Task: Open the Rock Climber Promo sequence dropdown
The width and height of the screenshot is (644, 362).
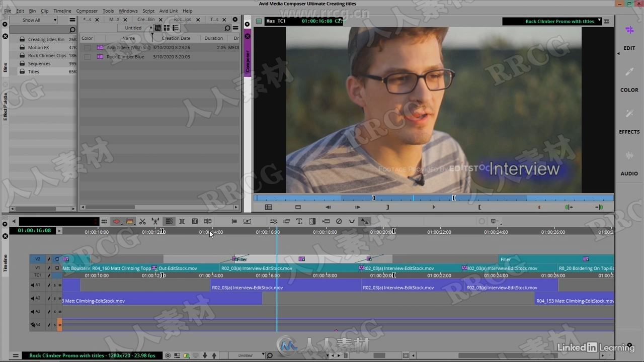Action: point(552,22)
